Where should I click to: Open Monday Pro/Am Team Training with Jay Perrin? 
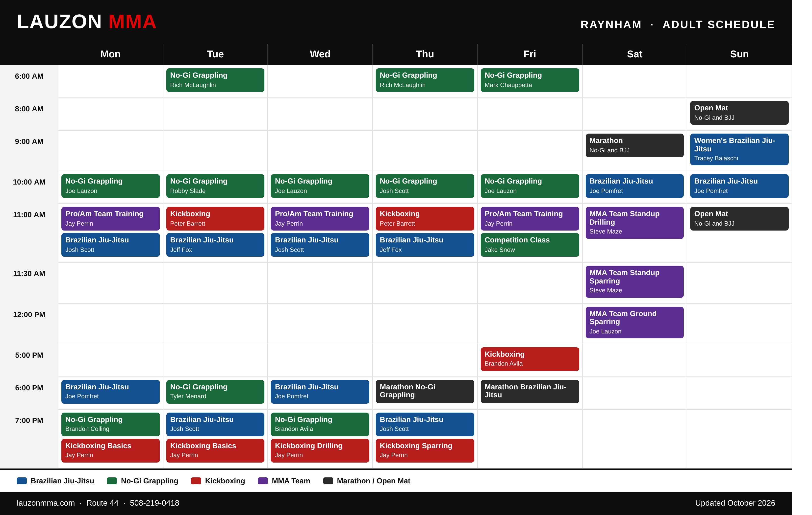coord(111,219)
